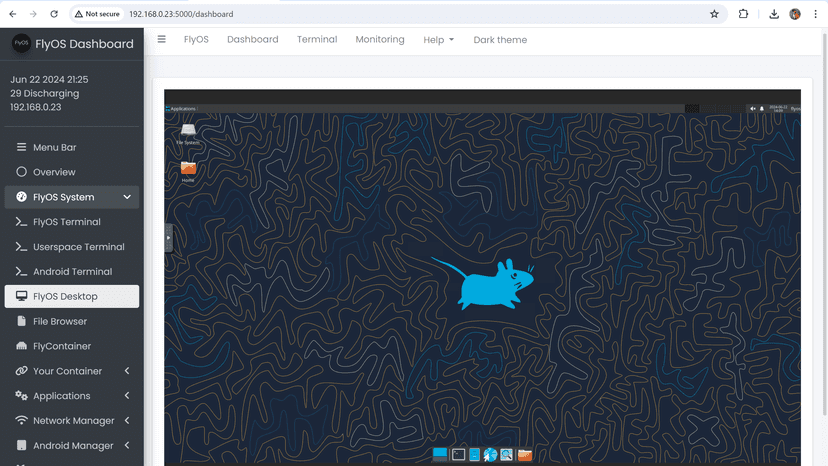
Task: Click the 192.168.0.23 IP address in sidebar
Action: point(36,107)
